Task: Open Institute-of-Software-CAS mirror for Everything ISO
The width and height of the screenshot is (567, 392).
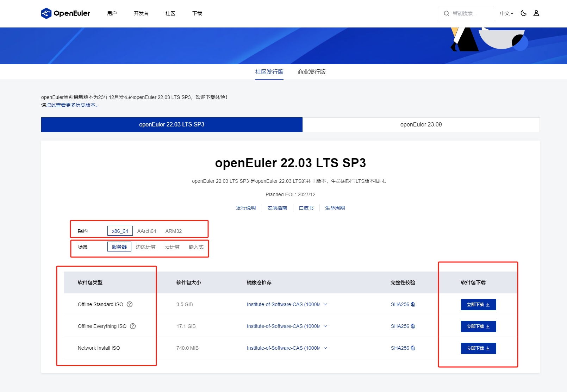Action: (x=283, y=326)
